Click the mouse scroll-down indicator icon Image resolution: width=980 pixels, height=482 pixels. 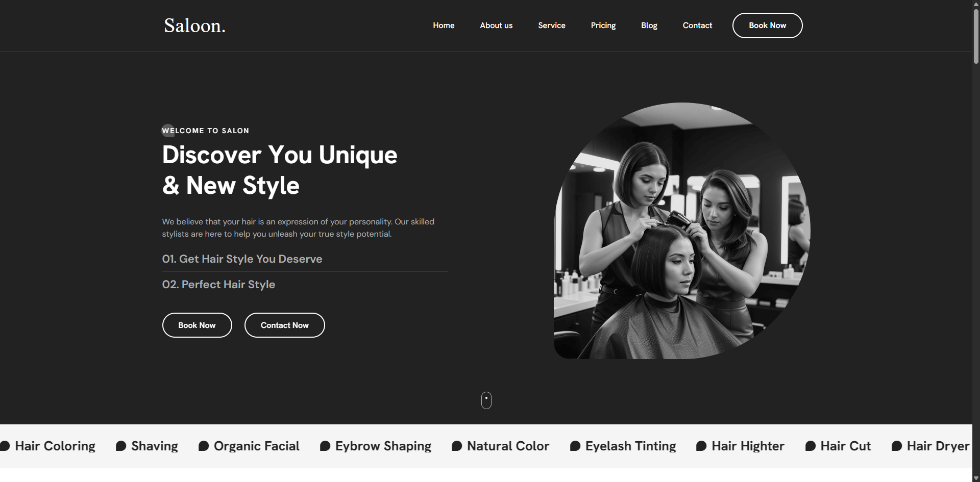[486, 400]
